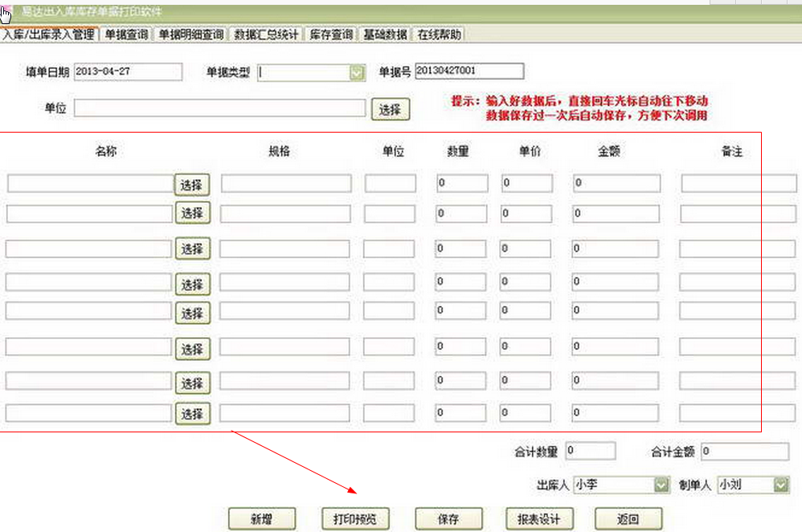Click the 单据类型 combo box text area
The image size is (802, 532).
pos(305,72)
